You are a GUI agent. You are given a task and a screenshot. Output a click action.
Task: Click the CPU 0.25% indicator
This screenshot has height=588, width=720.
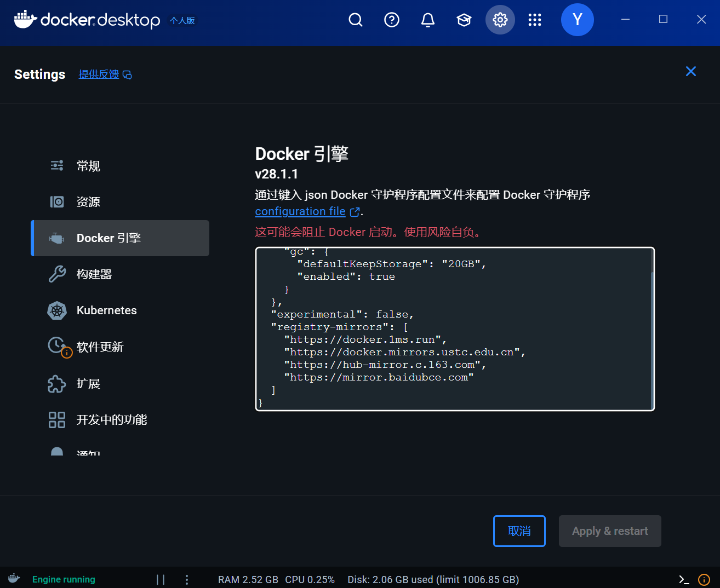tap(310, 579)
